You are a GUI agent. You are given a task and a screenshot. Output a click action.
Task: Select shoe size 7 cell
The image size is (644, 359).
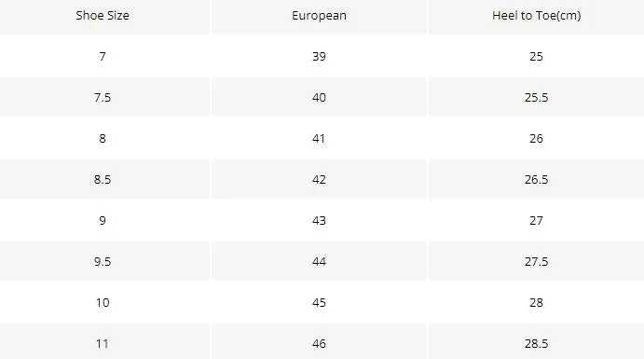[103, 56]
